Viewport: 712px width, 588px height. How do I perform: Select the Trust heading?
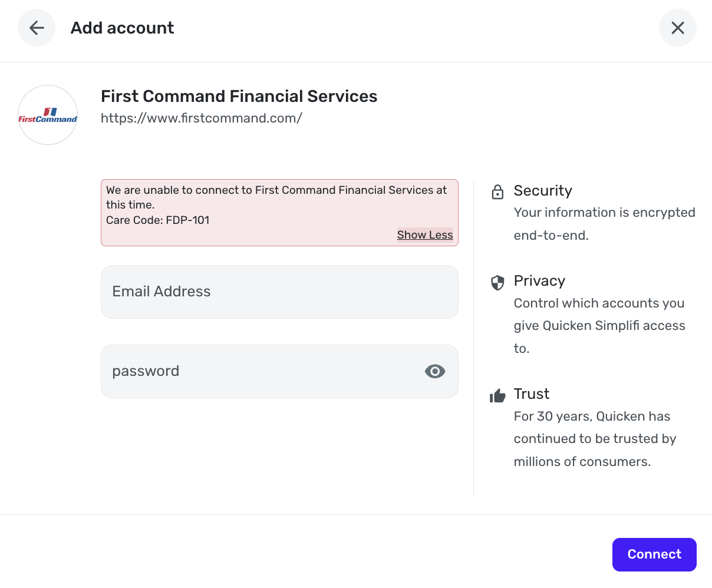click(531, 394)
